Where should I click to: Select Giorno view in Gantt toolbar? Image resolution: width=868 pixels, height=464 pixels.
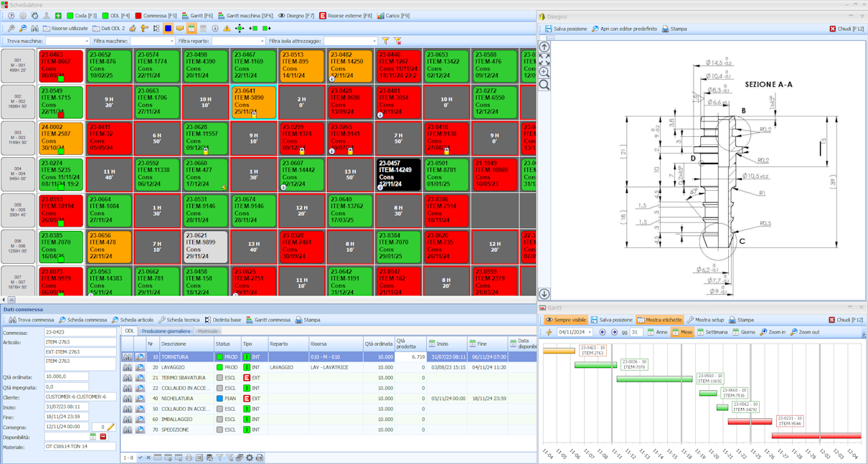click(x=743, y=332)
